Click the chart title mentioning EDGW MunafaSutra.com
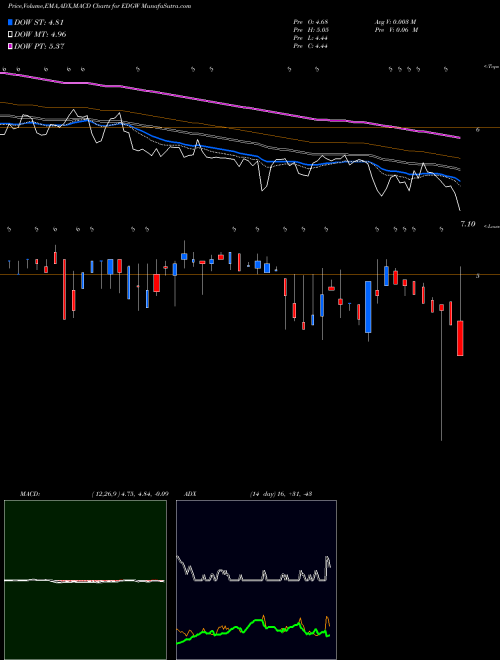 (99, 6)
